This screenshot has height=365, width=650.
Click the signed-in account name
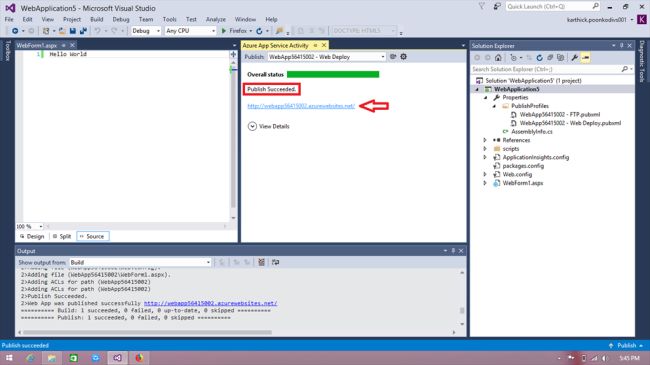tap(597, 19)
